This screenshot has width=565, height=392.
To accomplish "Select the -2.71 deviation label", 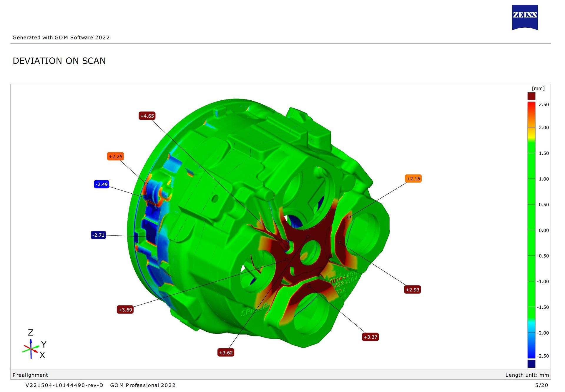I will click(x=98, y=235).
